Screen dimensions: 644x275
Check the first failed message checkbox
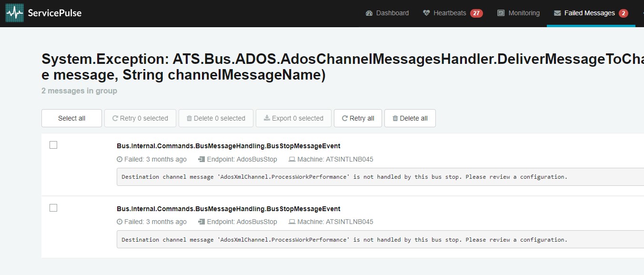pos(53,145)
